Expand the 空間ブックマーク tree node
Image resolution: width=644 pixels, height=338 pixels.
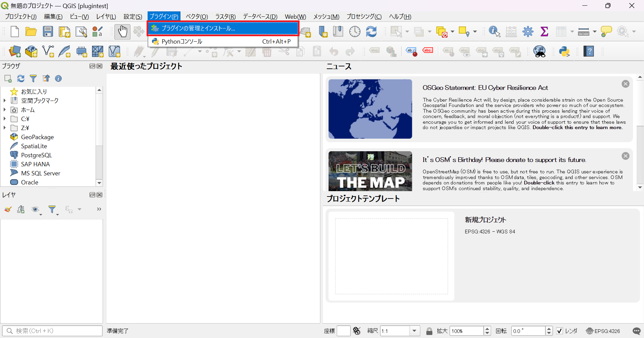click(x=4, y=100)
